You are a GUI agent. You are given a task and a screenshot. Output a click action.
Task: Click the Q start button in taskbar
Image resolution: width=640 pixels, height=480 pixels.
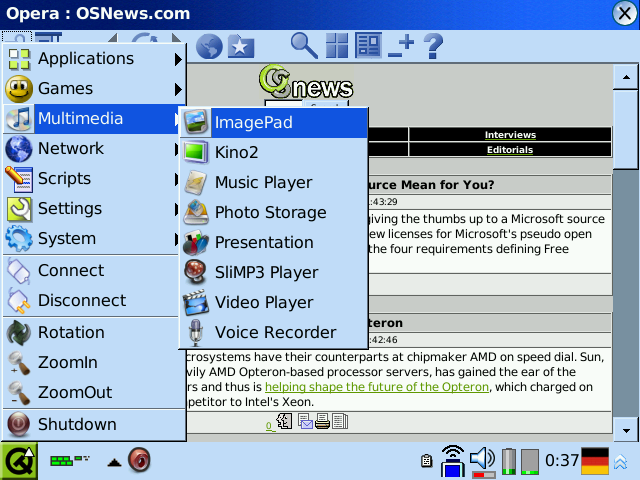(19, 462)
